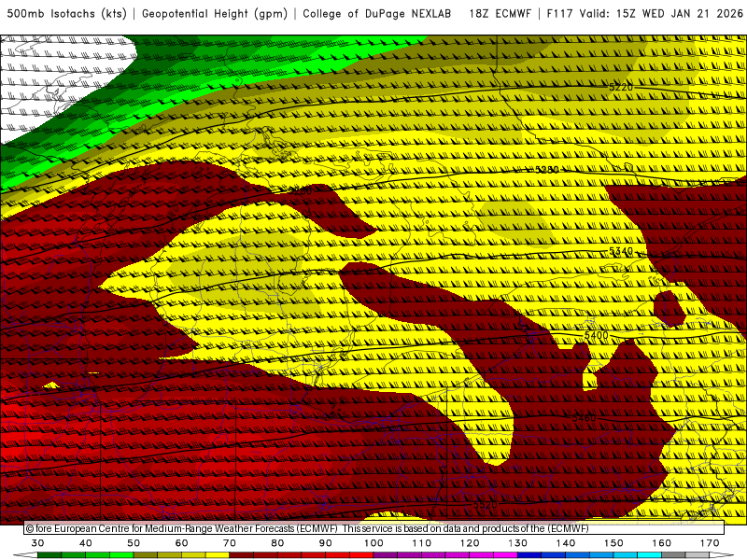Click the '40' colorbar scale label
Screen dimensions: 747x560
pos(86,543)
